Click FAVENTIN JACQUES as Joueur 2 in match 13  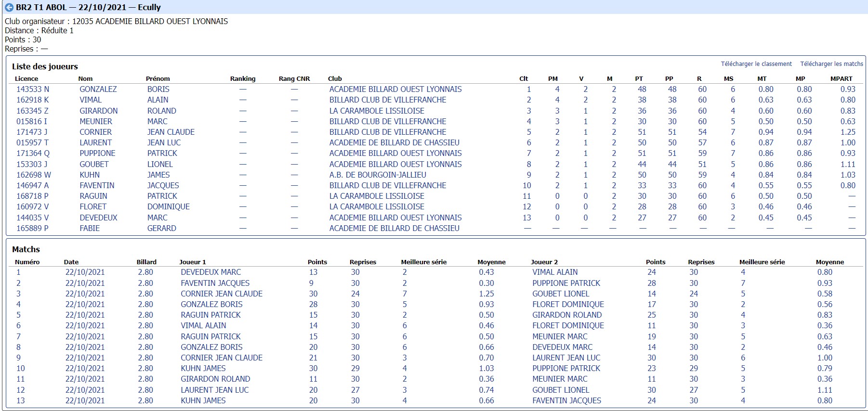pos(566,400)
